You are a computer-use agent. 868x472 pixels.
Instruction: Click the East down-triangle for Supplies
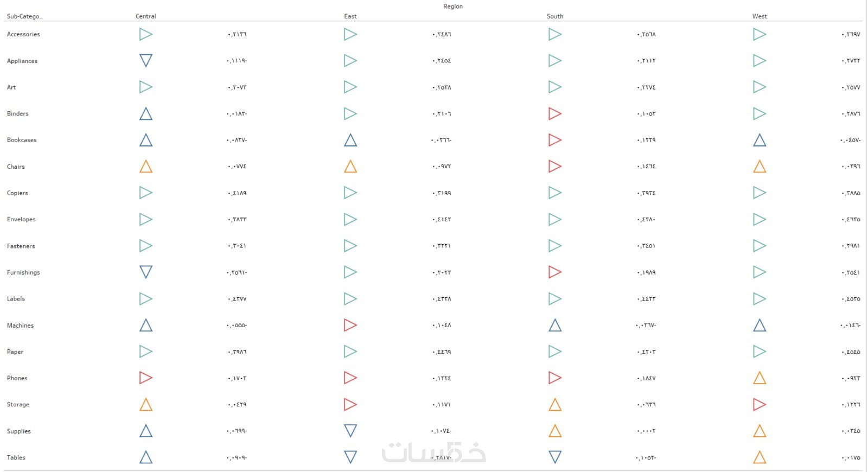pyautogui.click(x=350, y=430)
